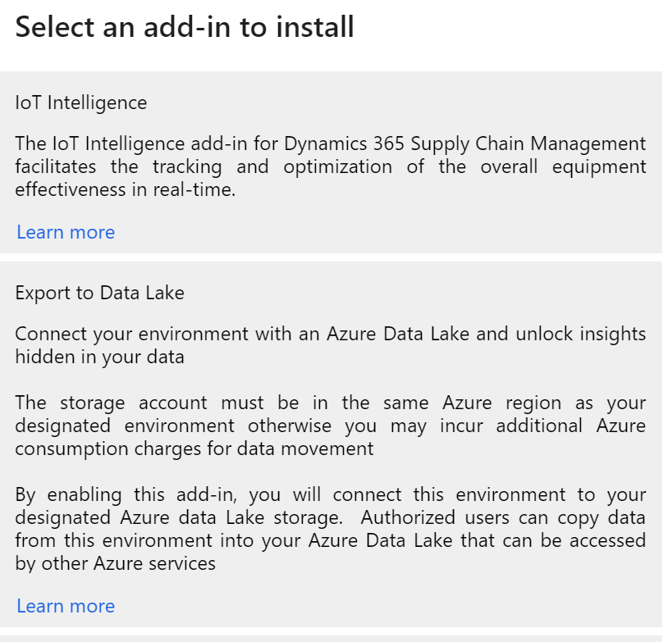Click the 'Connect your environment' description paragraph
The height and width of the screenshot is (642, 672).
(x=330, y=345)
